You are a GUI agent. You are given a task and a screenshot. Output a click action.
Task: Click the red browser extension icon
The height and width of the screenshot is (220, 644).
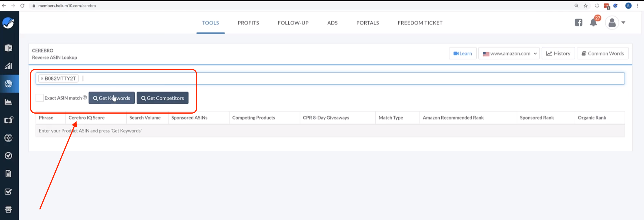(x=607, y=6)
